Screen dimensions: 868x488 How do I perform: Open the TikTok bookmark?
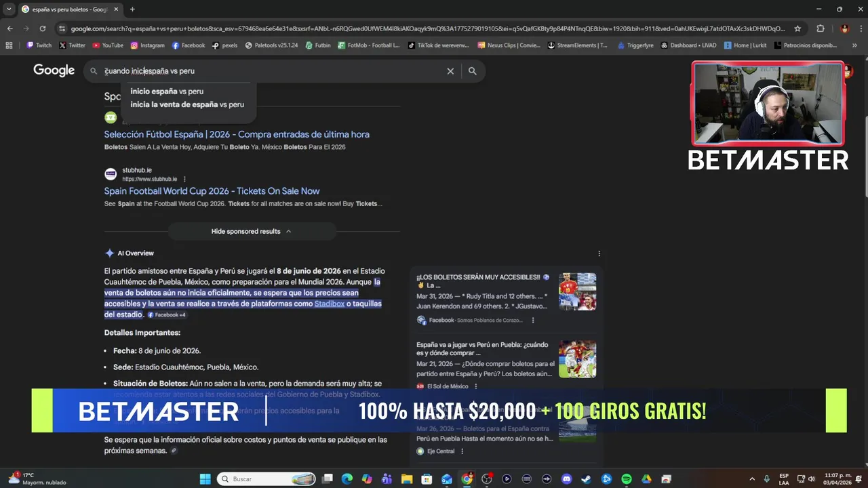tap(438, 45)
